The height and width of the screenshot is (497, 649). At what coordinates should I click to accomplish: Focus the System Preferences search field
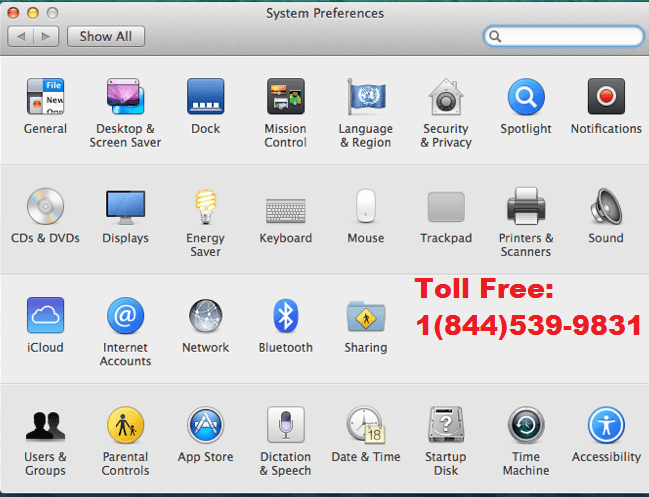tap(563, 36)
